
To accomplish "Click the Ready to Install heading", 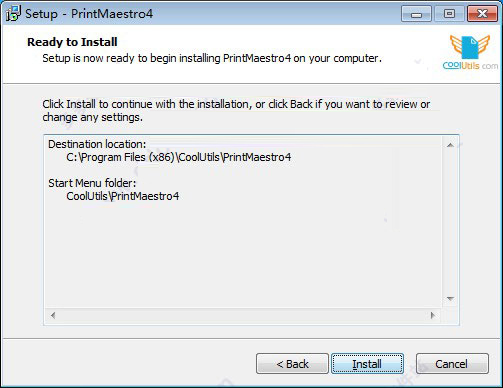I will pos(72,42).
